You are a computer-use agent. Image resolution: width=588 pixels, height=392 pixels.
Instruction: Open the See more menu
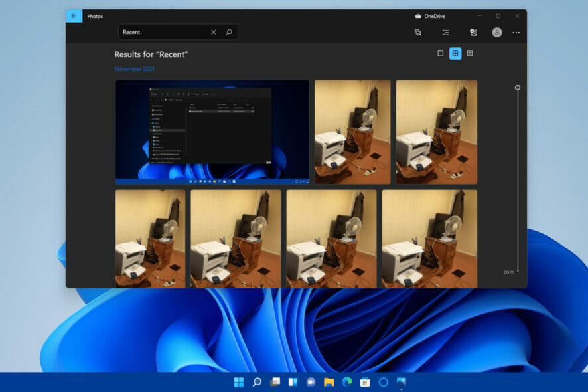pyautogui.click(x=516, y=32)
